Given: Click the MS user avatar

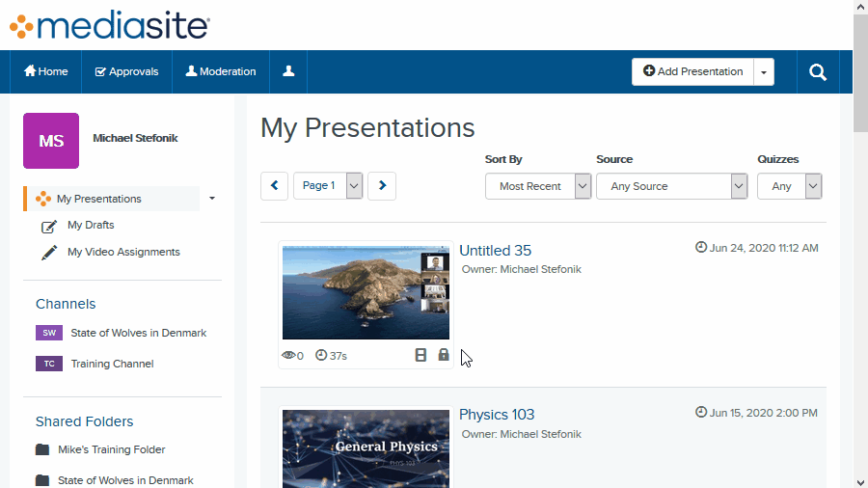Looking at the screenshot, I should (51, 141).
